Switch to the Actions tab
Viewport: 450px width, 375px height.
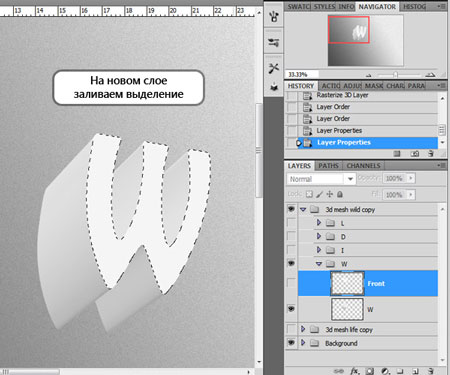click(x=331, y=86)
